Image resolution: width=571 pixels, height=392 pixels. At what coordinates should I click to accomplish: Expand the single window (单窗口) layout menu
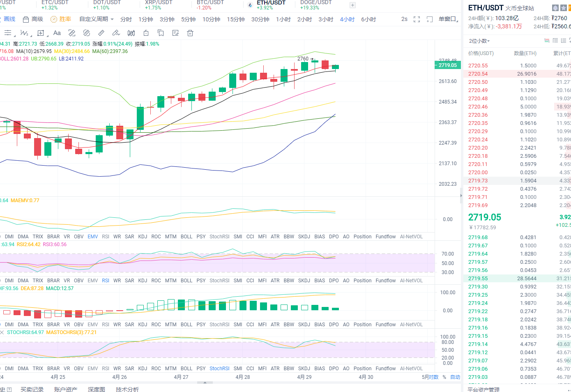[x=448, y=19]
